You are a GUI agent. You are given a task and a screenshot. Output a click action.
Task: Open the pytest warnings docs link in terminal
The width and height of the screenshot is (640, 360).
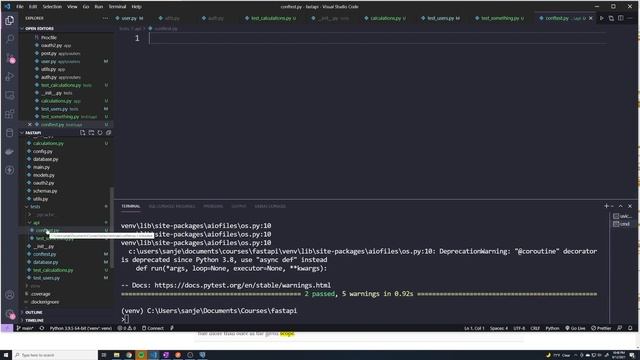point(242,285)
